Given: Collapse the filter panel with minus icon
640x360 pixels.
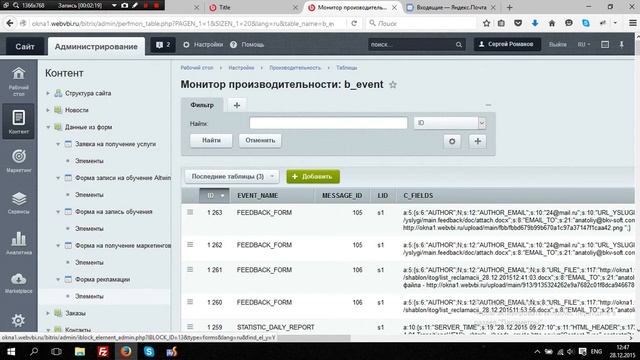Looking at the screenshot, I should point(488,105).
